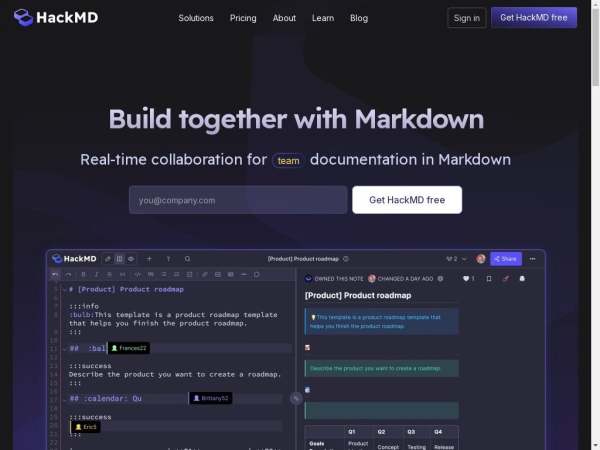Add a comment via toolbar icon

pyautogui.click(x=257, y=274)
